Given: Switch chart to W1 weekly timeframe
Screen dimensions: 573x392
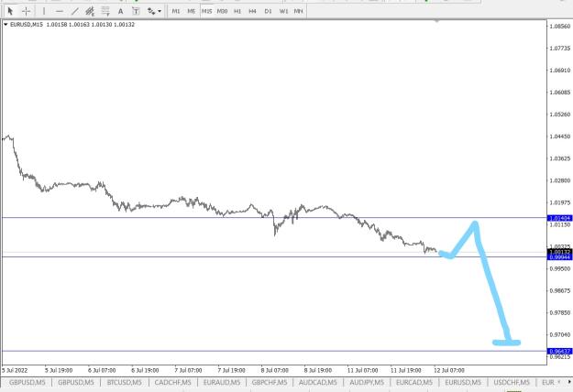Looking at the screenshot, I should coord(283,11).
